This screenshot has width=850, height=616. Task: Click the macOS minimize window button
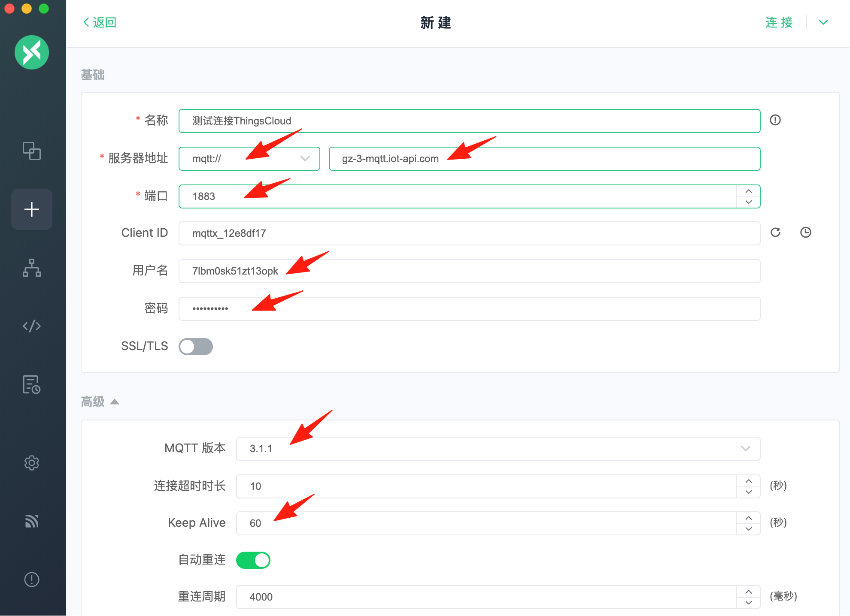[x=27, y=9]
